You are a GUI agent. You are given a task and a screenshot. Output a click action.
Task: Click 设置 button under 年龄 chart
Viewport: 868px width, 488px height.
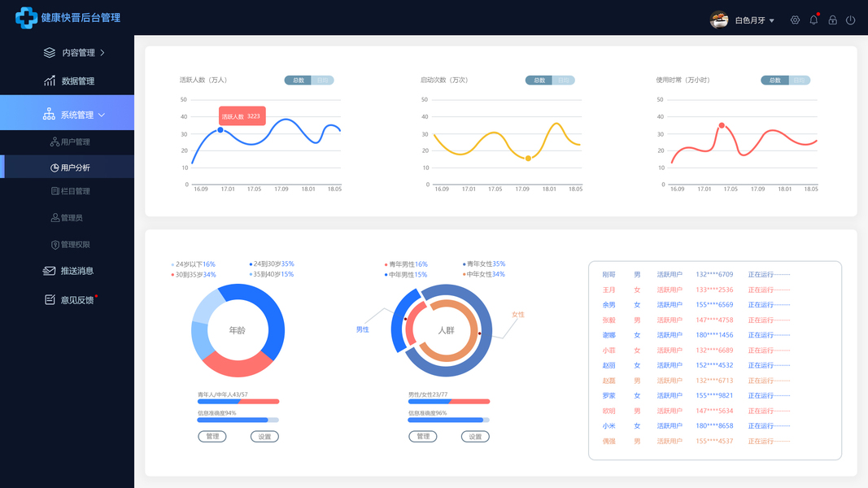tap(264, 437)
